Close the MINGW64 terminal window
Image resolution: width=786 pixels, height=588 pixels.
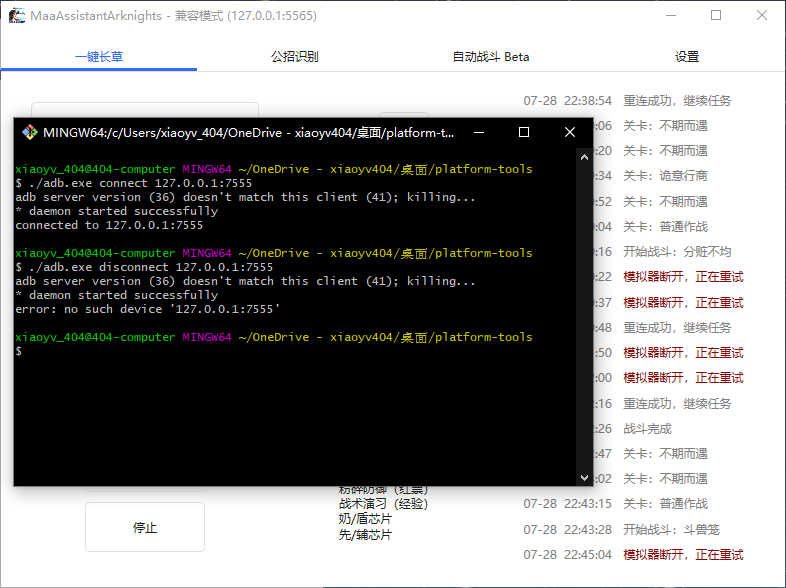[x=569, y=132]
